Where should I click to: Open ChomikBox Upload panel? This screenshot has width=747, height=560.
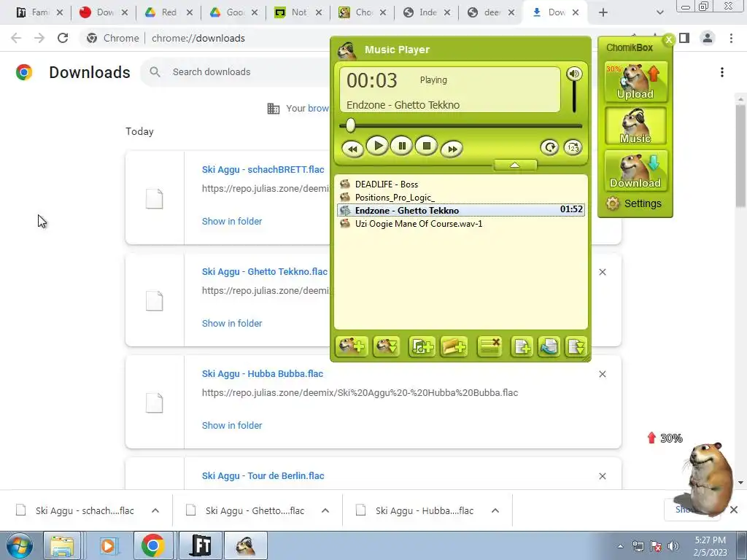635,82
